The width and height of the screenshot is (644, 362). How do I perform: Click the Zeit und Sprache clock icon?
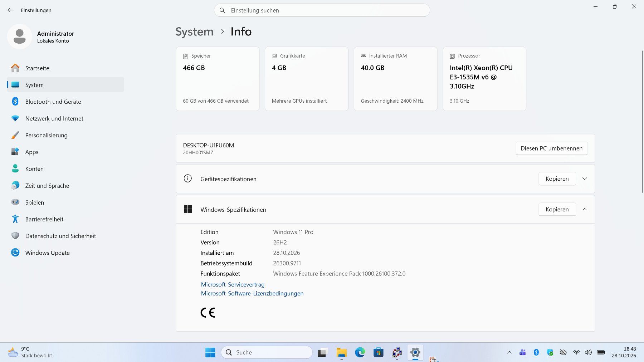(x=15, y=185)
